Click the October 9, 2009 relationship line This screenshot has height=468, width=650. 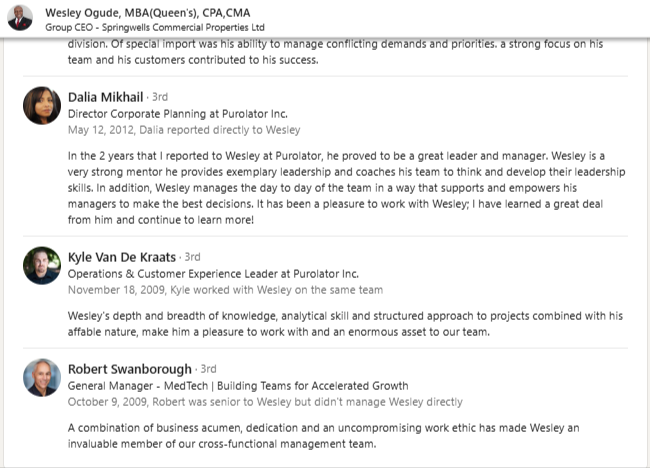click(265, 402)
